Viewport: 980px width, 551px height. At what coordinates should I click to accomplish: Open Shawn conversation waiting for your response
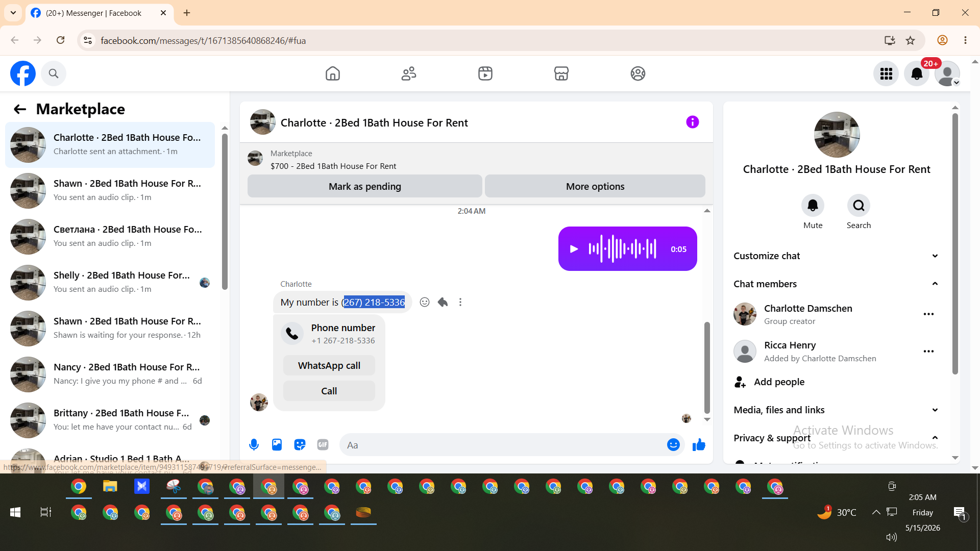[x=110, y=329]
